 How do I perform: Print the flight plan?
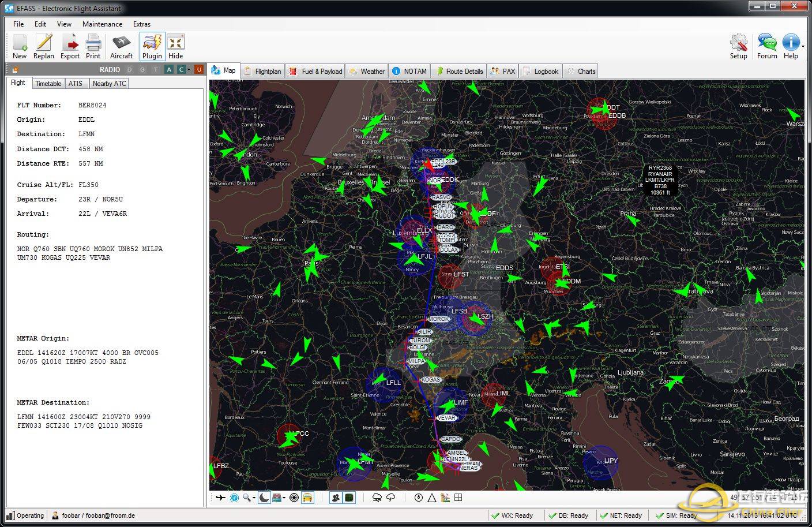click(x=93, y=46)
